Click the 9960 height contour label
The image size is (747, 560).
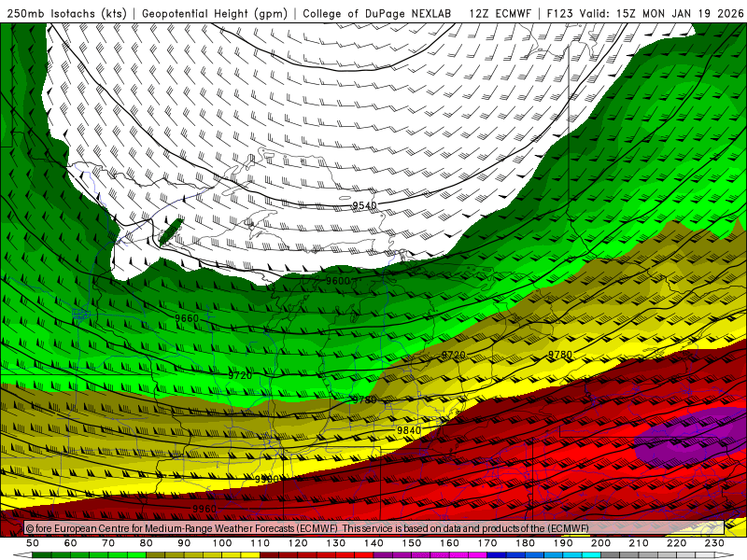coord(204,509)
